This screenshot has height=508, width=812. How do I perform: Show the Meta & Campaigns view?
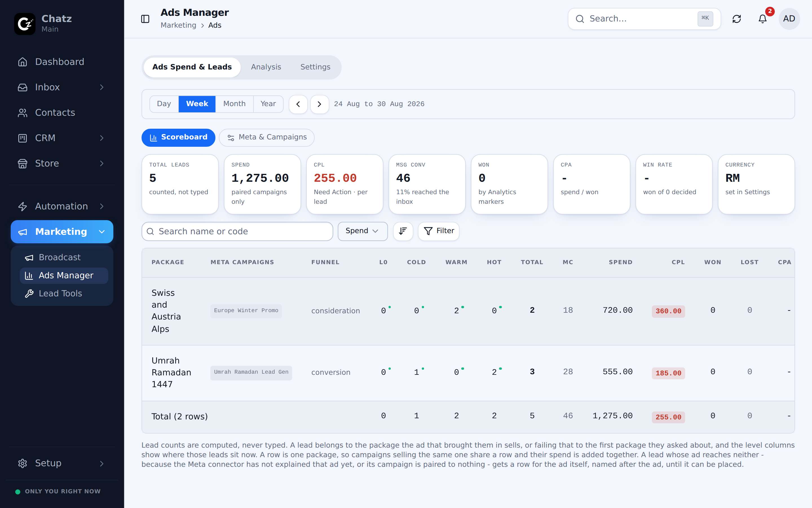coord(267,137)
